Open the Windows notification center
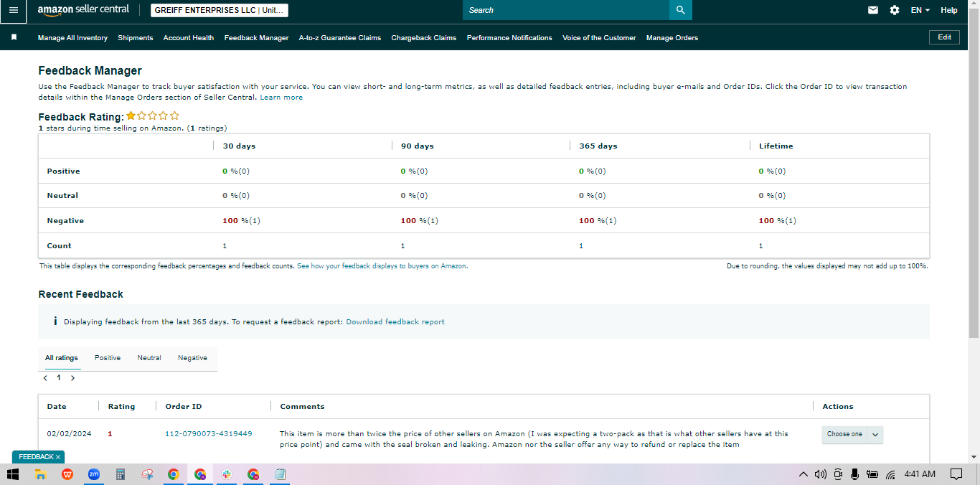This screenshot has width=980, height=485. [956, 474]
